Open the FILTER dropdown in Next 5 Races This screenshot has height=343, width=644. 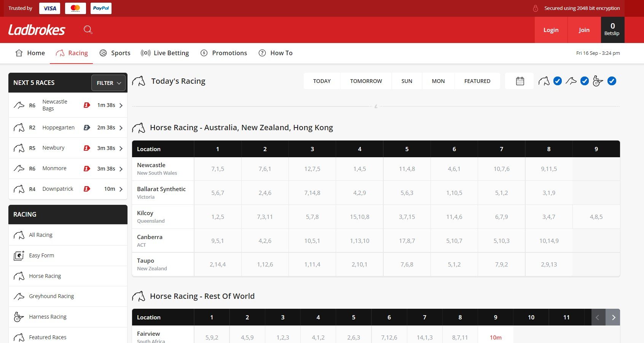(108, 83)
